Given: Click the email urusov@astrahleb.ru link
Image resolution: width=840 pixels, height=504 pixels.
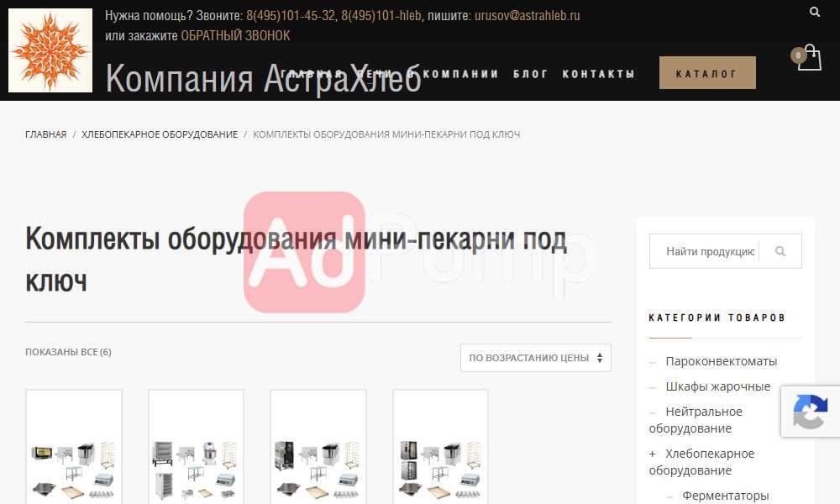Looking at the screenshot, I should pos(528,15).
